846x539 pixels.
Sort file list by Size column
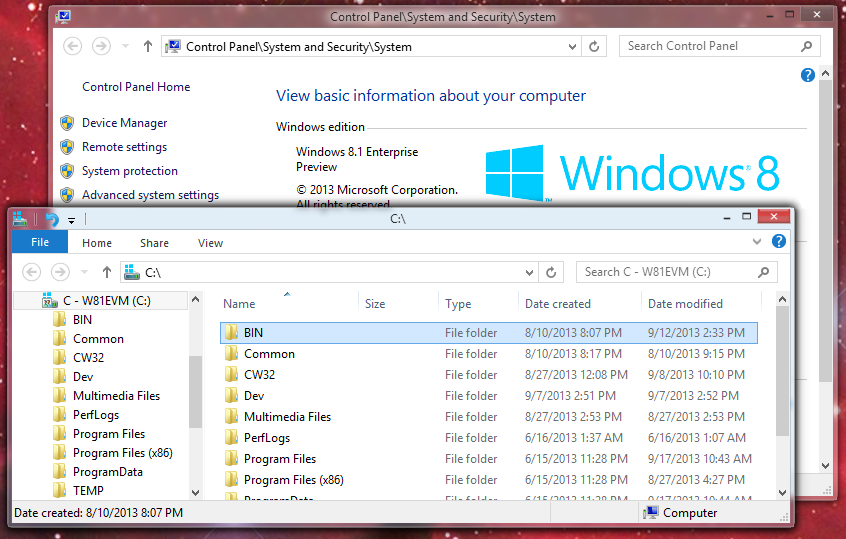point(398,304)
